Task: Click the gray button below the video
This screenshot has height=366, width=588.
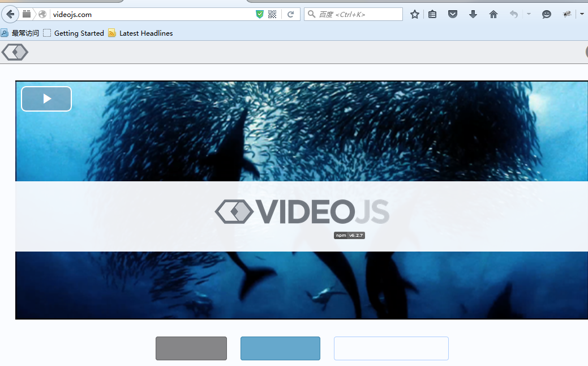Action: click(191, 348)
